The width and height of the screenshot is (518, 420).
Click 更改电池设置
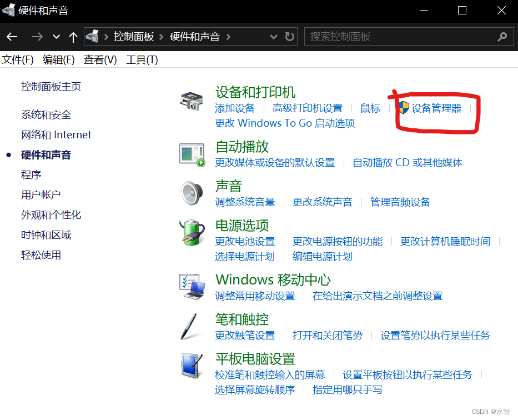[x=245, y=241]
